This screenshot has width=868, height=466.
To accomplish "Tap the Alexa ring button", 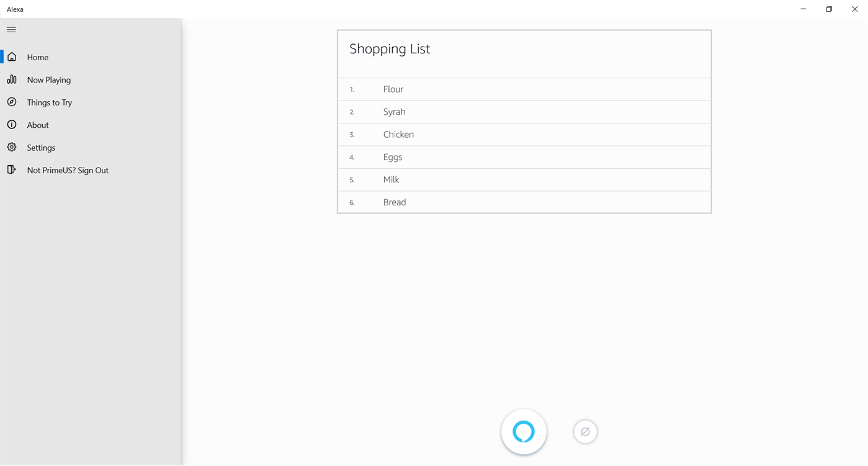I will tap(524, 432).
